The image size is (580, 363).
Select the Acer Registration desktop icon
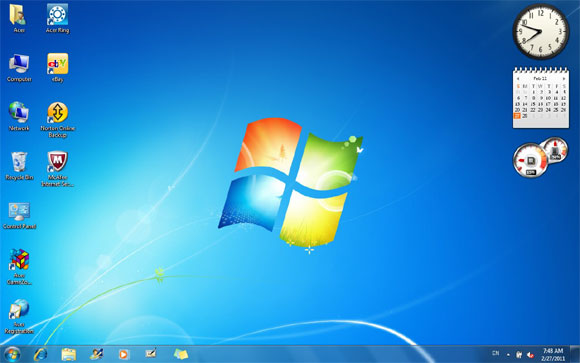19,316
